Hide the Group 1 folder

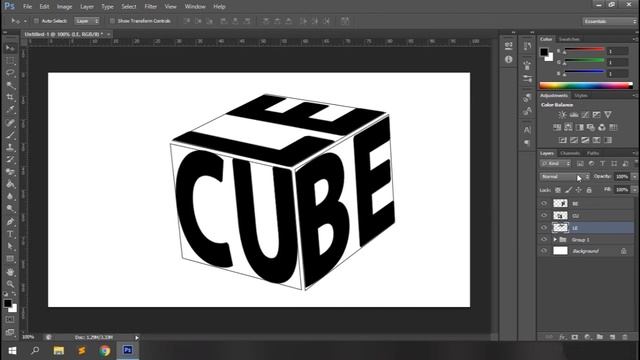(544, 240)
